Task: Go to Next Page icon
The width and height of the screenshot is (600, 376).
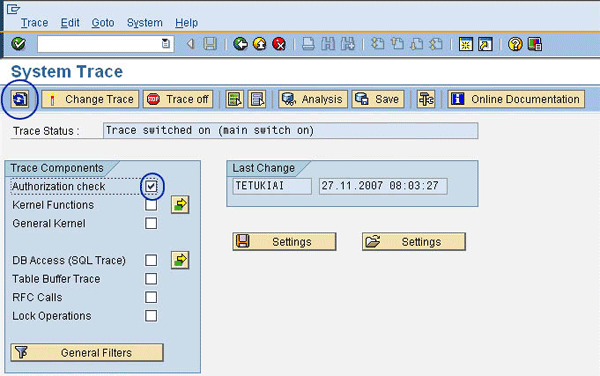Action: coord(416,44)
